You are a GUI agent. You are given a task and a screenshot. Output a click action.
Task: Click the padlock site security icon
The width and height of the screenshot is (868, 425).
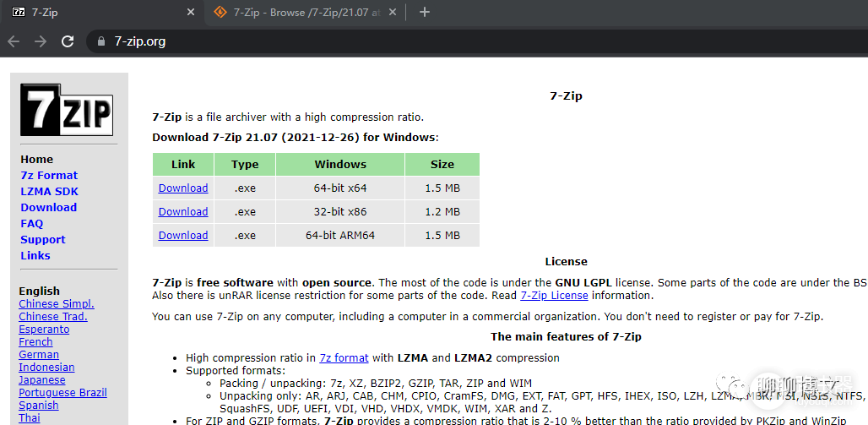[100, 41]
